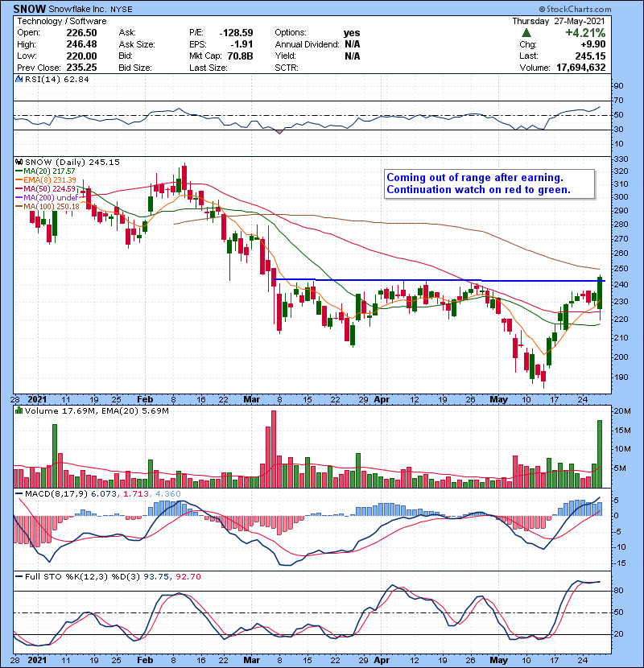Screen dimensions: 644x668
Task: Click the 2021 label on the bottom axis
Action: (x=37, y=660)
